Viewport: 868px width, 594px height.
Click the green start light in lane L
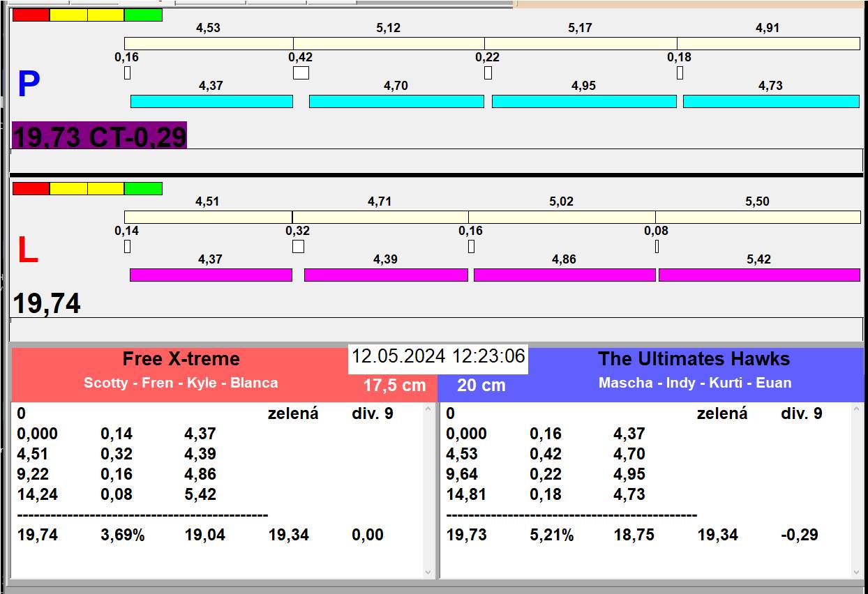[143, 188]
